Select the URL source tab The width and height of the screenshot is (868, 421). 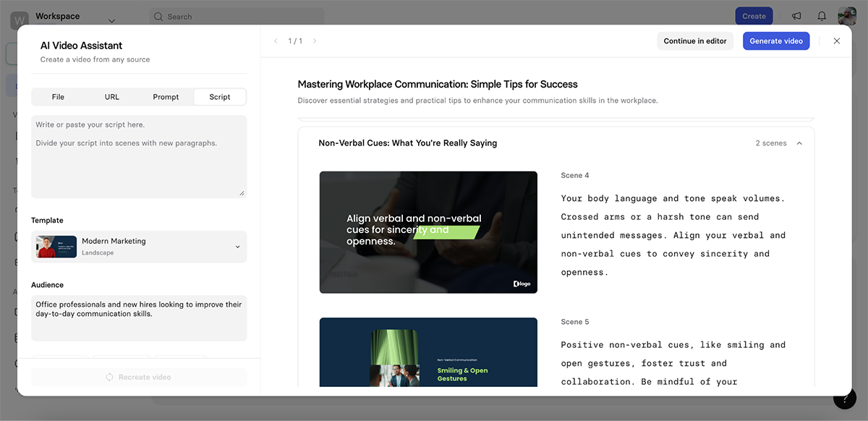pyautogui.click(x=112, y=95)
